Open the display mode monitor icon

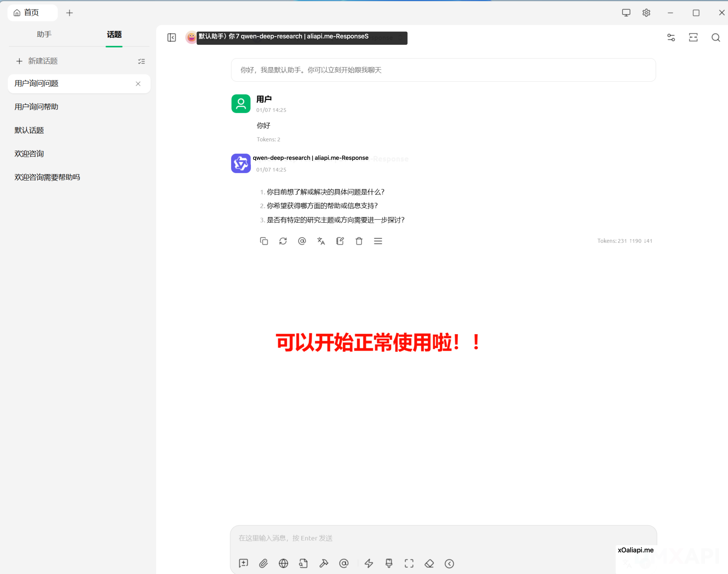click(626, 13)
